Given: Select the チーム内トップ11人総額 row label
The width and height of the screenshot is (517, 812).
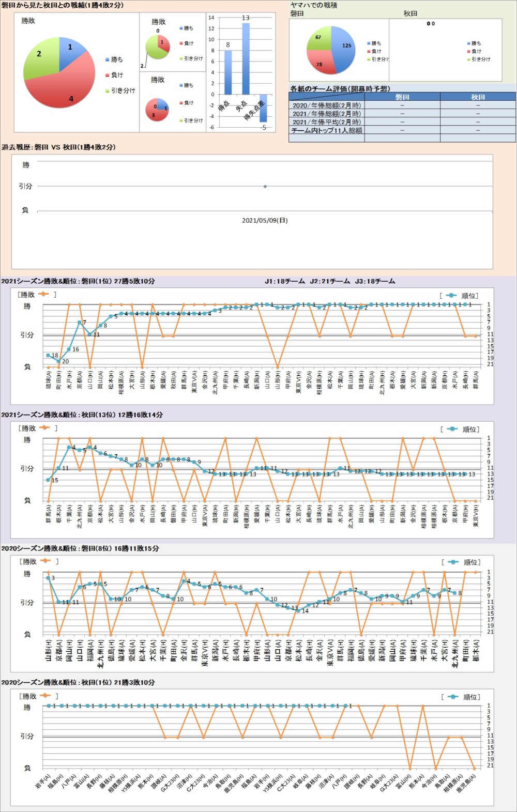Looking at the screenshot, I should (326, 131).
